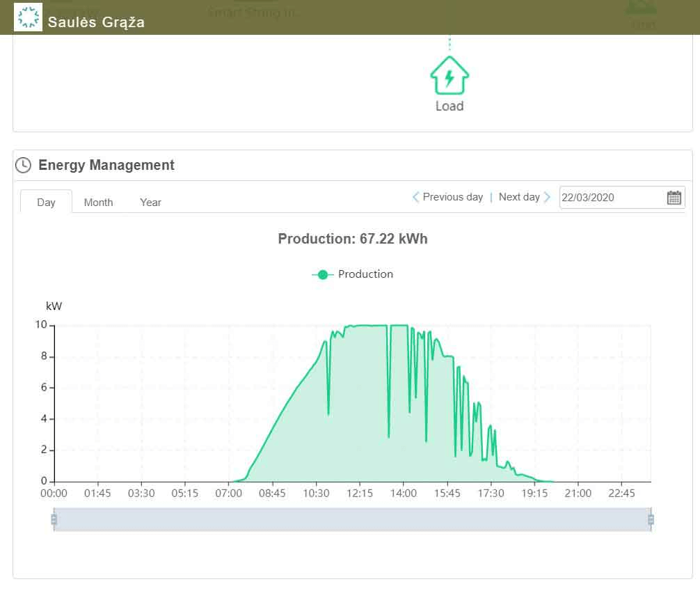Click the left handle of the zoom slider
The image size is (700, 591).
point(54,519)
